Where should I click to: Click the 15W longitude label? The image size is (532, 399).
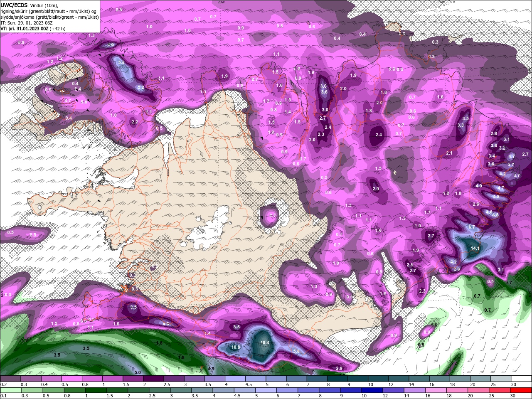[x=440, y=2]
